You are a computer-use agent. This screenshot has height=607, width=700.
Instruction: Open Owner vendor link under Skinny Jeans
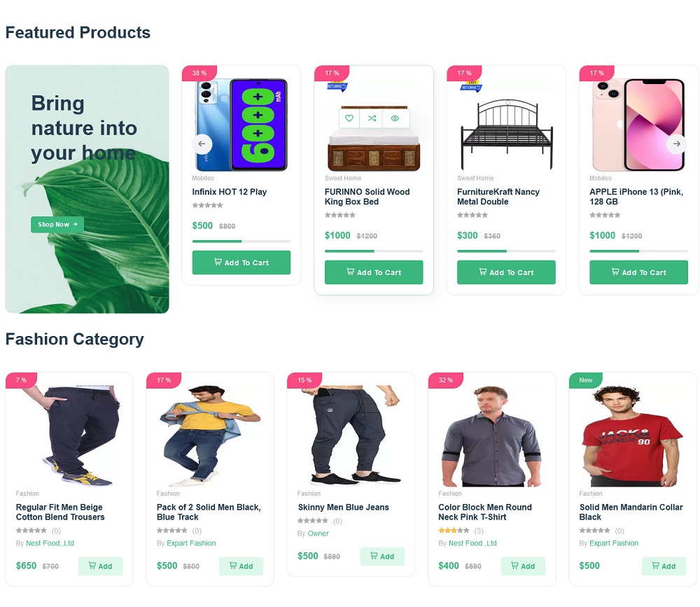[318, 533]
